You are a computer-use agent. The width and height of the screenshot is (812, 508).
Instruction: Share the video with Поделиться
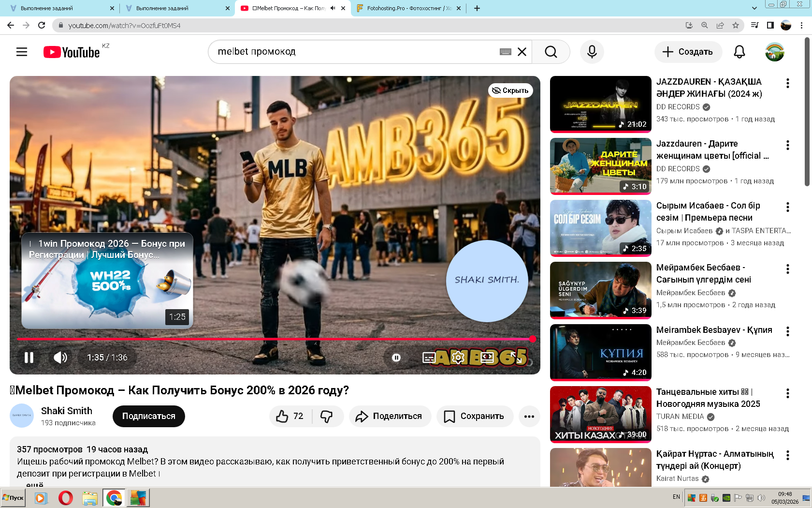point(390,416)
